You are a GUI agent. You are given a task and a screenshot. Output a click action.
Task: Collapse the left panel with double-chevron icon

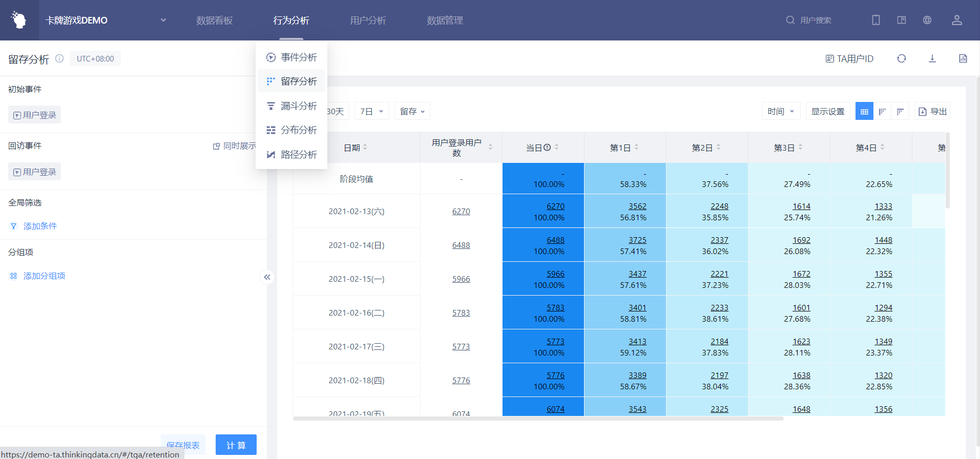267,277
